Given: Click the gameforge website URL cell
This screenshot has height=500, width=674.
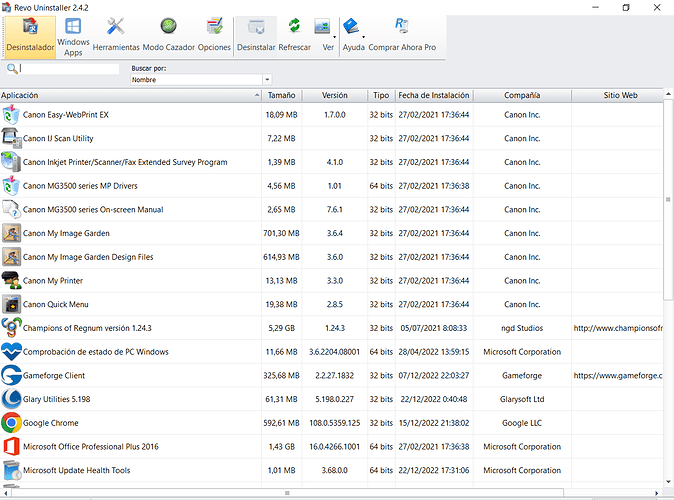Looking at the screenshot, I should (x=618, y=375).
